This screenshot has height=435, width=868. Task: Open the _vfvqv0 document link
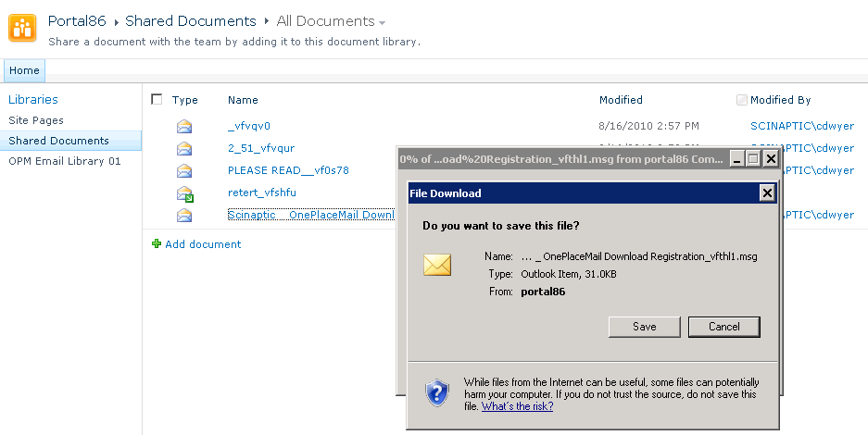tap(249, 126)
